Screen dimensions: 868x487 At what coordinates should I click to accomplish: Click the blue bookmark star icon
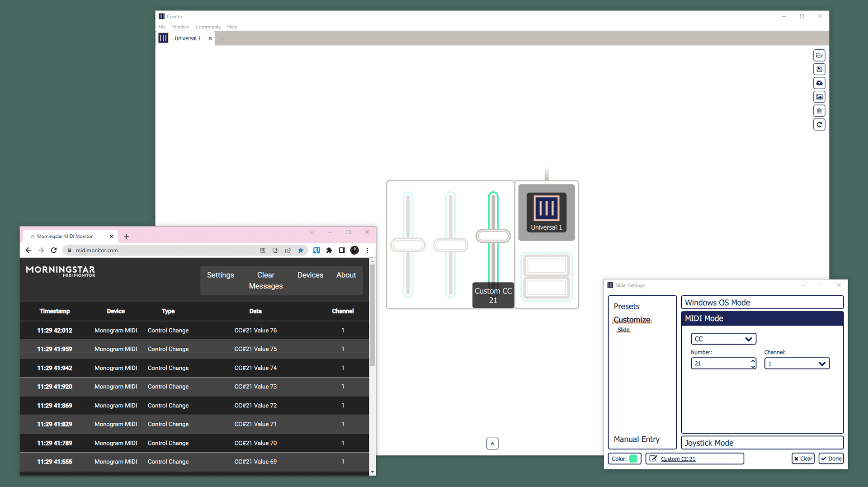[301, 250]
